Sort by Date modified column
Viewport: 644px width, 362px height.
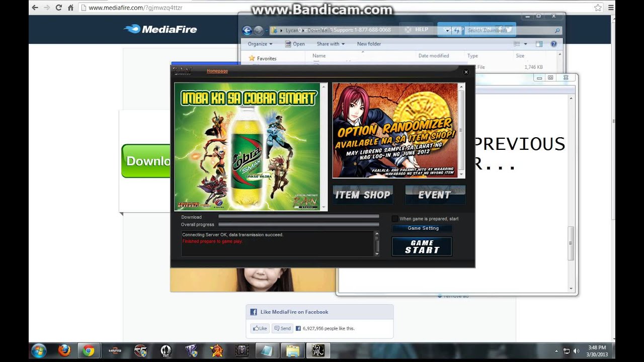(434, 56)
